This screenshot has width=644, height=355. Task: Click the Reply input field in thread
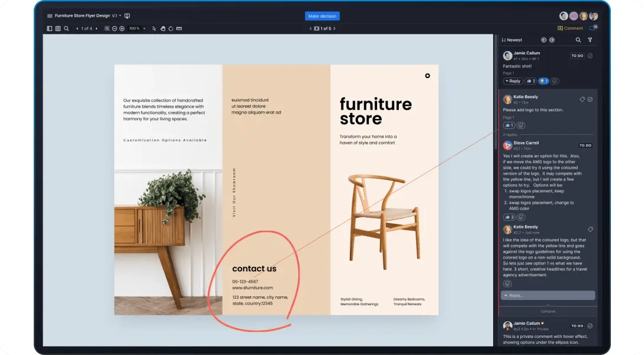548,295
